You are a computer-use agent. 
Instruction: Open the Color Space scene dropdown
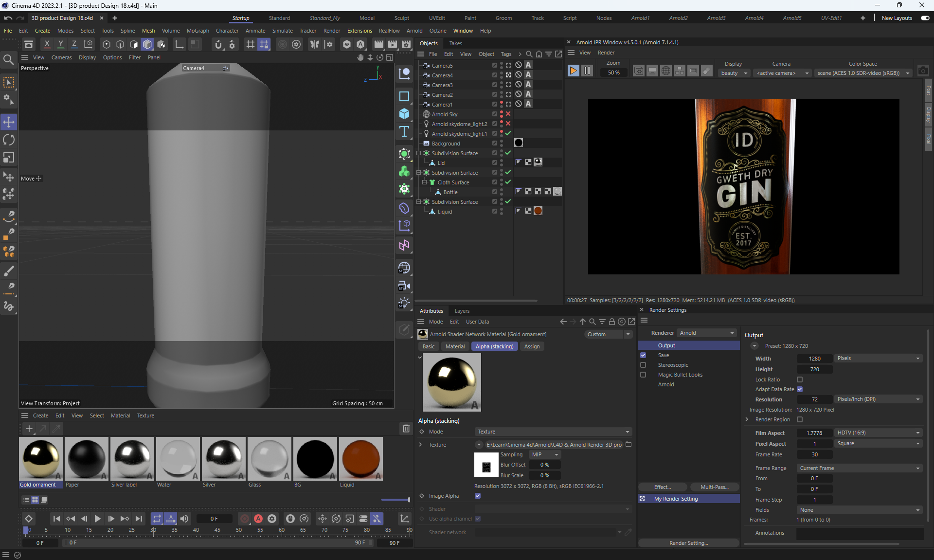[863, 73]
